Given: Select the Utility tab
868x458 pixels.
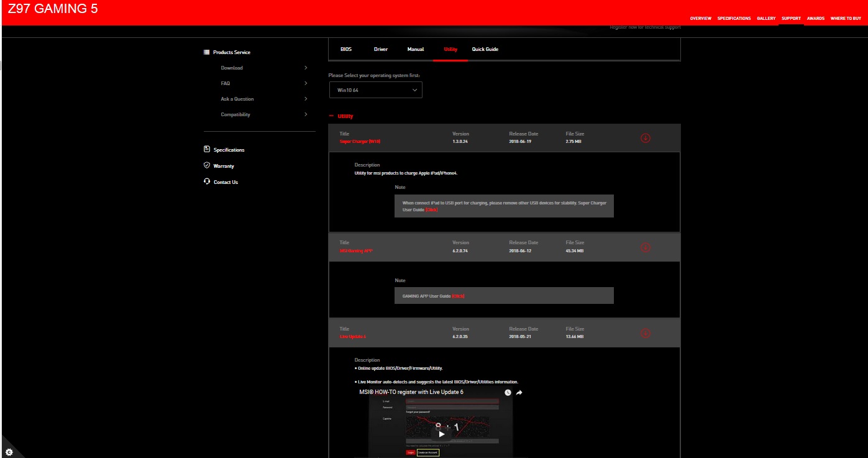Looking at the screenshot, I should pos(450,49).
